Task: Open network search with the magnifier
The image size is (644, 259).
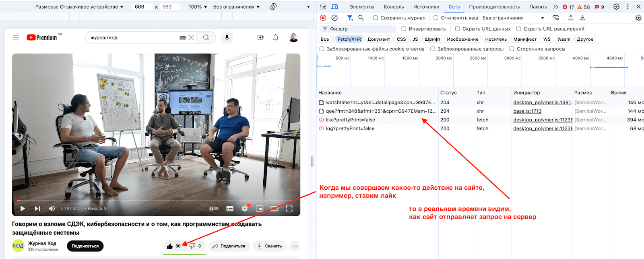Action: [x=361, y=18]
